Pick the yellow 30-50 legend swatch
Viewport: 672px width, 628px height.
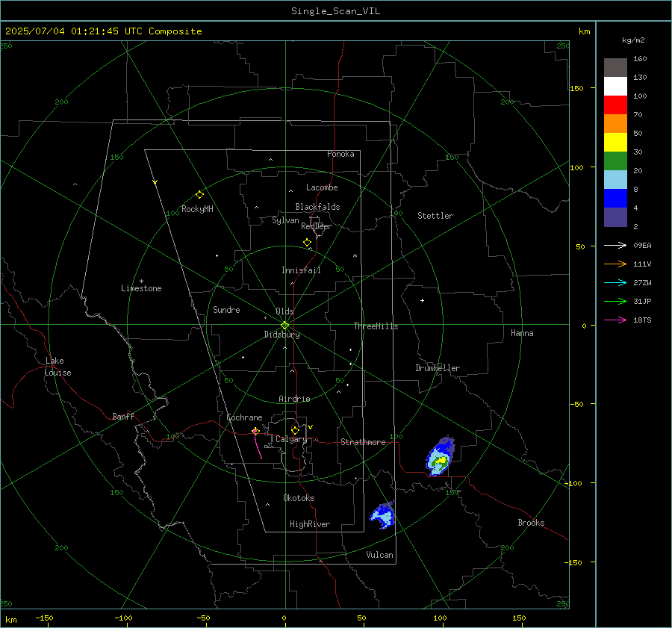click(x=615, y=143)
